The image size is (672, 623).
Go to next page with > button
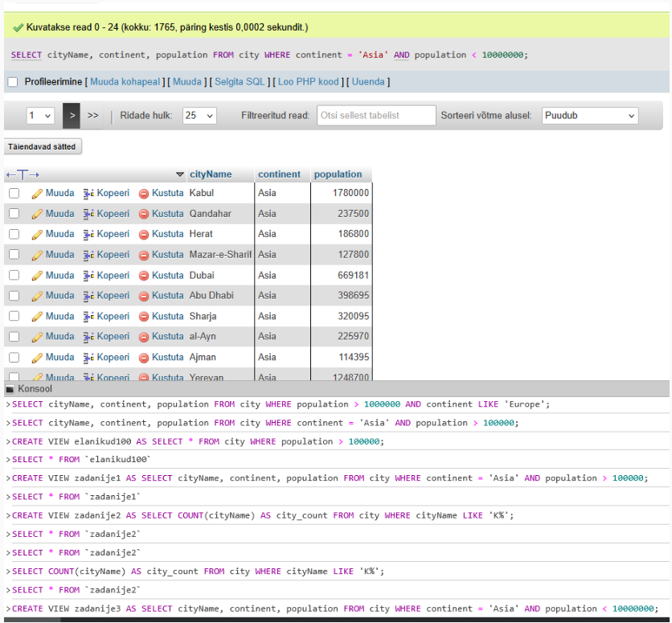(x=72, y=116)
